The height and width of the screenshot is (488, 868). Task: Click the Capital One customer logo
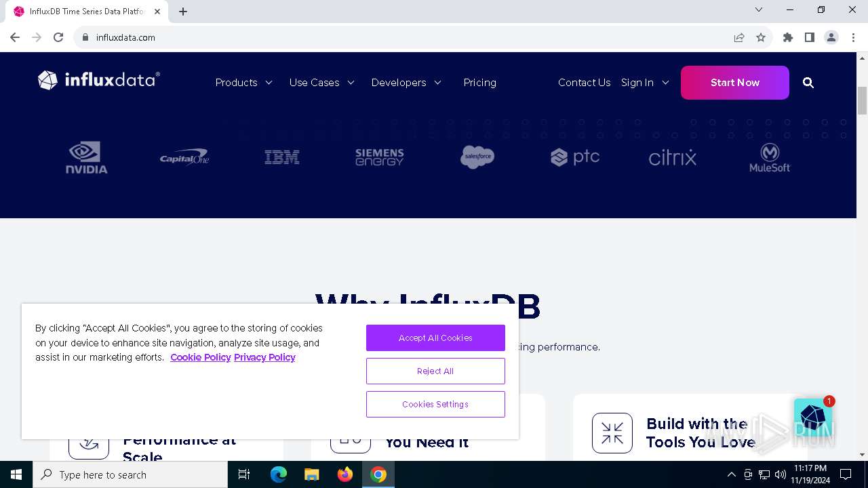(184, 157)
